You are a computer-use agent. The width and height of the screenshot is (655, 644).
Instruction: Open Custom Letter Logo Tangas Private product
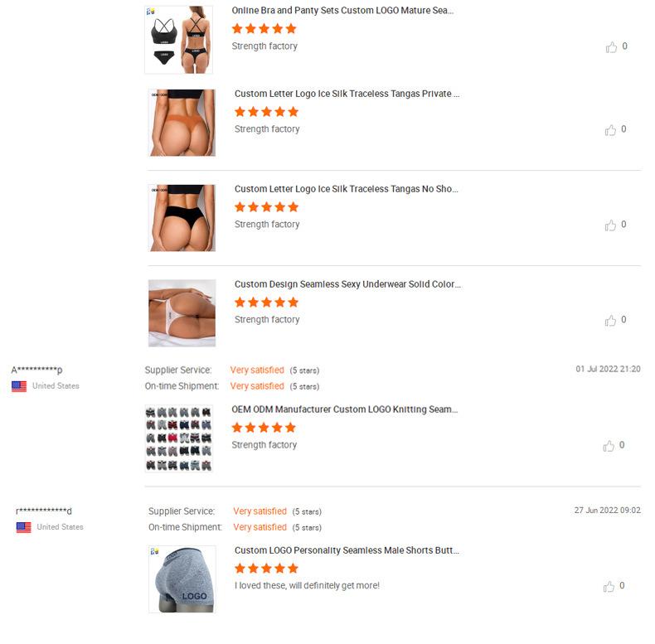tap(347, 94)
